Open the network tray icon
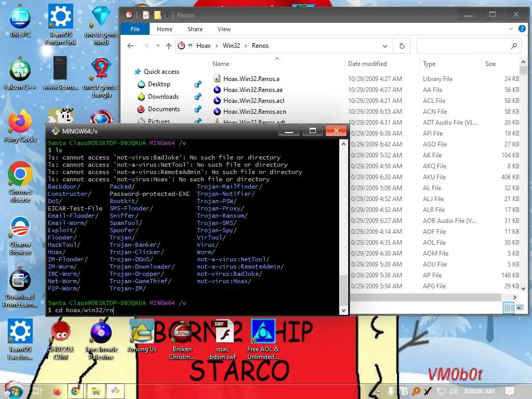532x399 pixels. click(441, 391)
